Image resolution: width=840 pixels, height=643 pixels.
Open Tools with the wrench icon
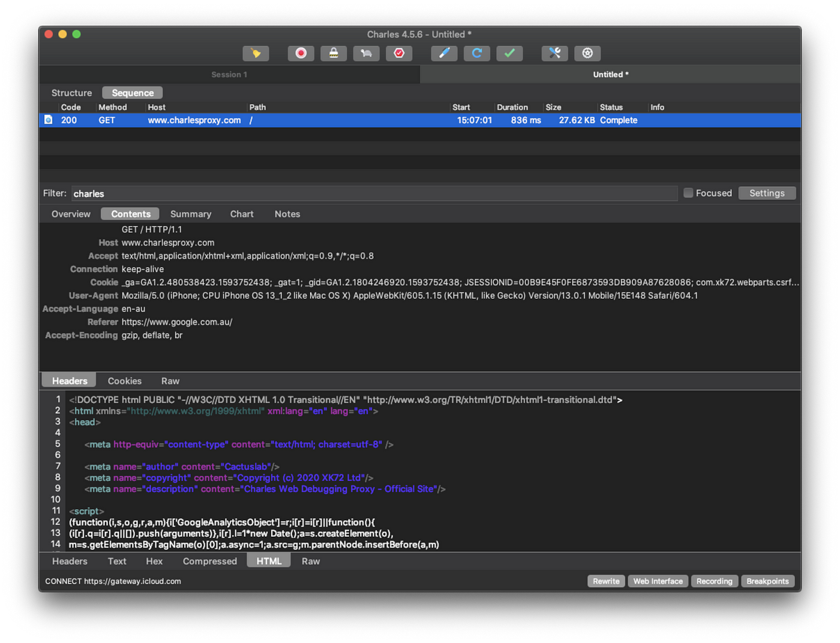pos(554,53)
